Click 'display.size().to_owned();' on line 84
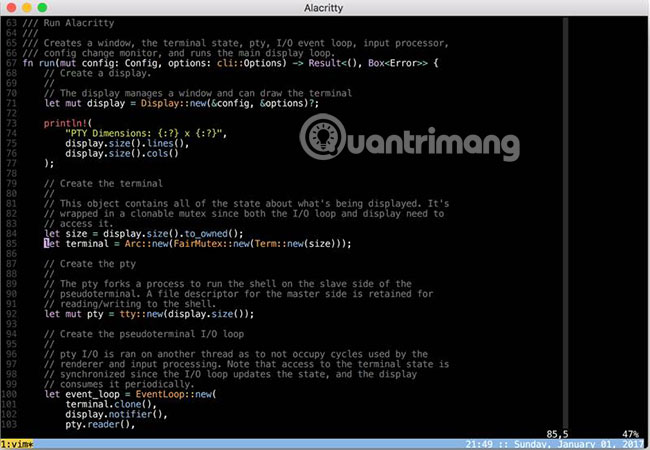Screen dimensions: 650x450 coord(173,234)
